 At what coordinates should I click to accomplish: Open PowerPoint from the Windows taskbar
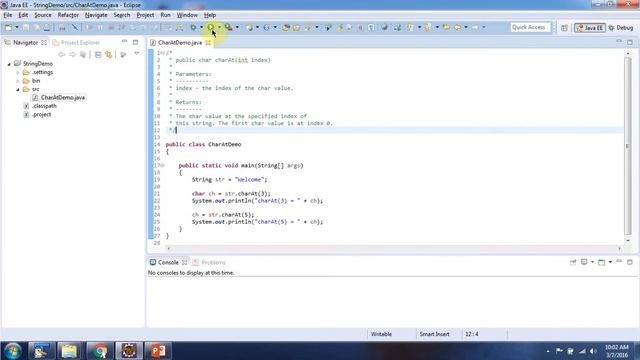[158, 351]
